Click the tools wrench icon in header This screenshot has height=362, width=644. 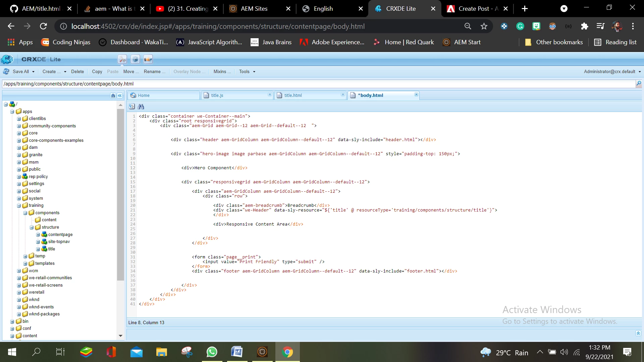click(122, 59)
